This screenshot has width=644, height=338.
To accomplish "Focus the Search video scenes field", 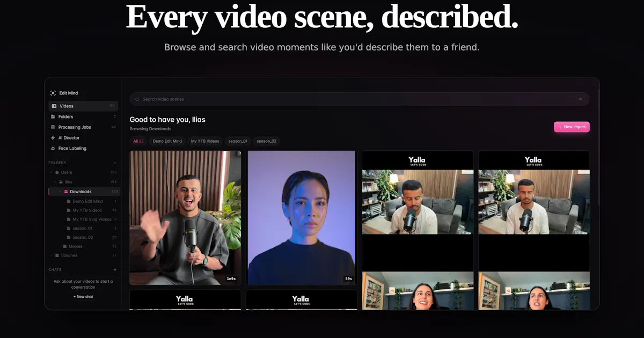I will click(360, 99).
